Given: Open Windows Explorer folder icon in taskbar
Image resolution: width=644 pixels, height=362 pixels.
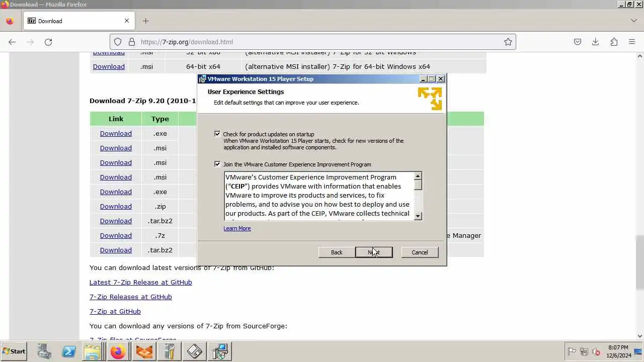Looking at the screenshot, I should pos(93,351).
